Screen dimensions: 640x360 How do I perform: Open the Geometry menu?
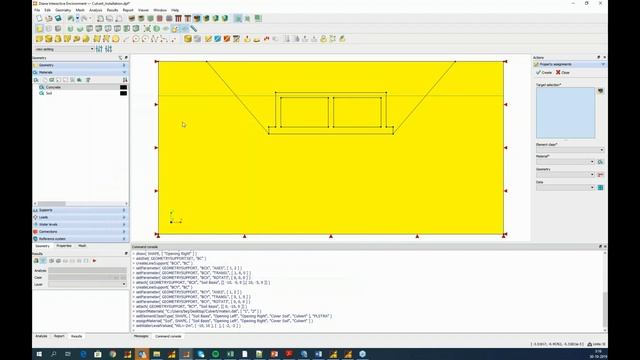(x=63, y=10)
